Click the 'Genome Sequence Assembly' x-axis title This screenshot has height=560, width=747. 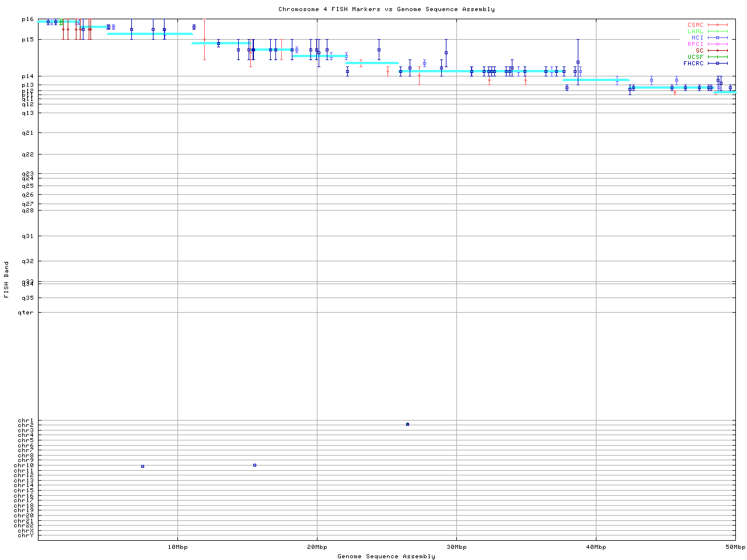(x=386, y=556)
